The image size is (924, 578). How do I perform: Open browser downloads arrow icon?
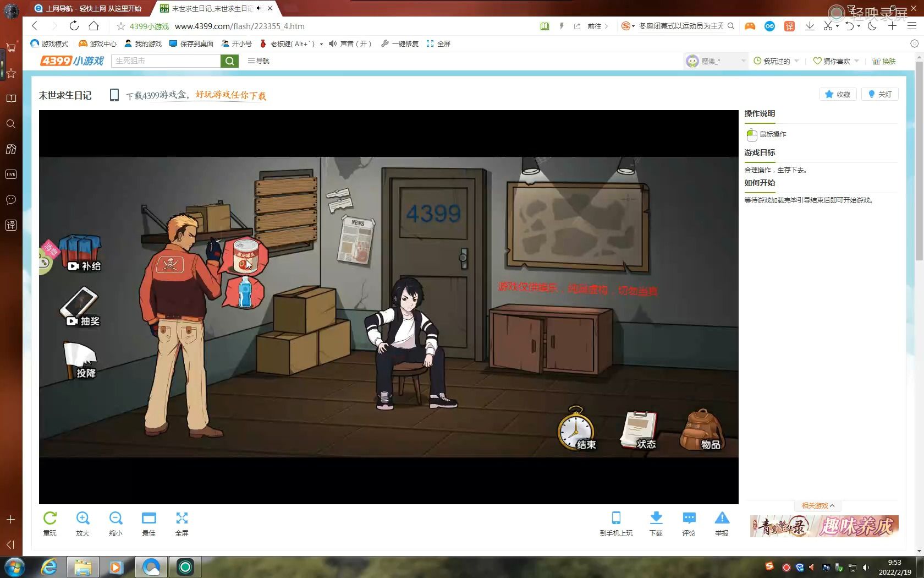810,26
